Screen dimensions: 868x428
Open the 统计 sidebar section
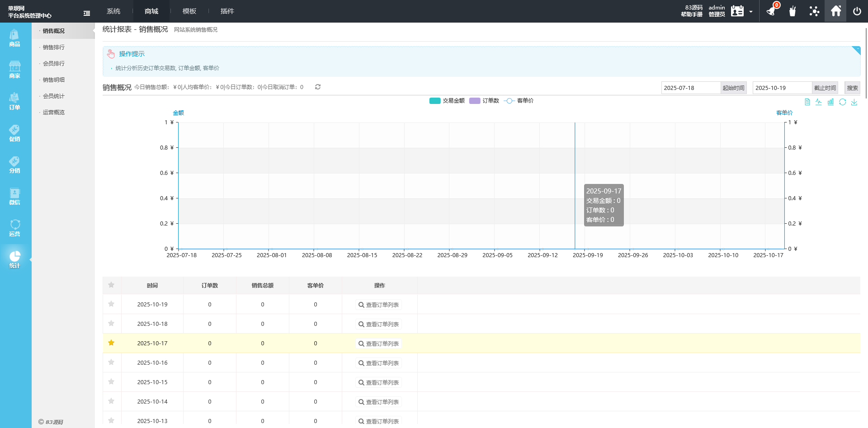[14, 260]
